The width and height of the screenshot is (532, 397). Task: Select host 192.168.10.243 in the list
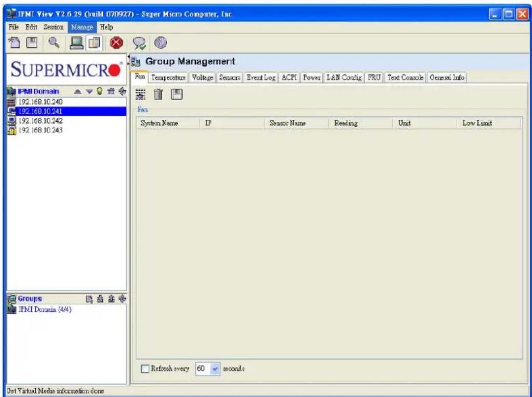pos(66,130)
